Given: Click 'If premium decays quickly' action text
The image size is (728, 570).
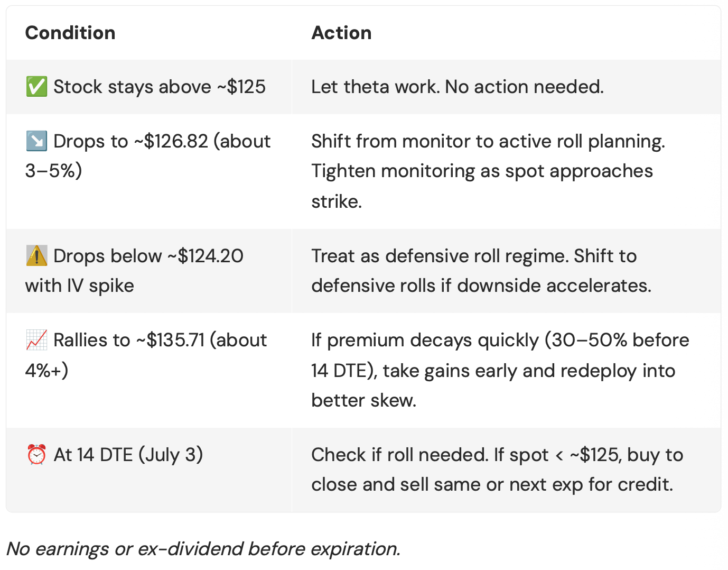Looking at the screenshot, I should (x=425, y=340).
